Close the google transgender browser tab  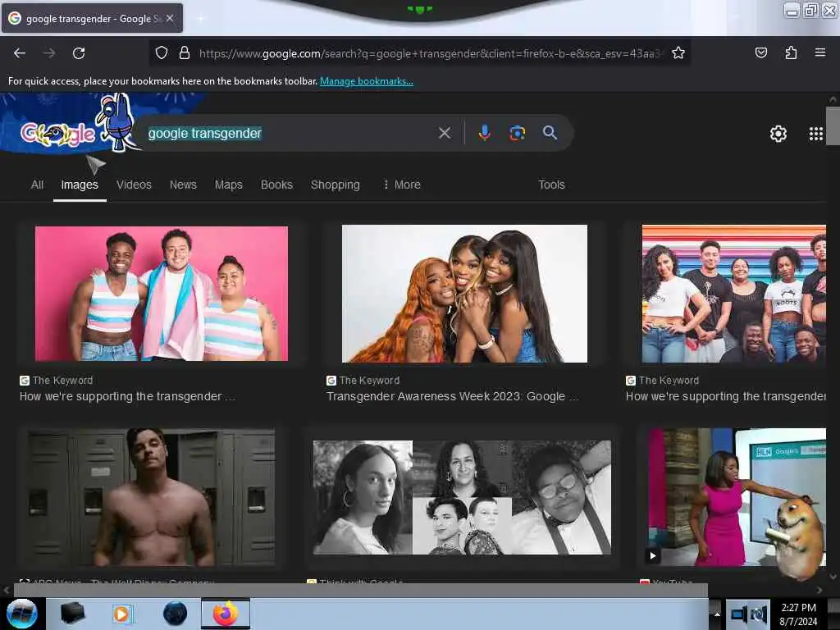click(170, 18)
